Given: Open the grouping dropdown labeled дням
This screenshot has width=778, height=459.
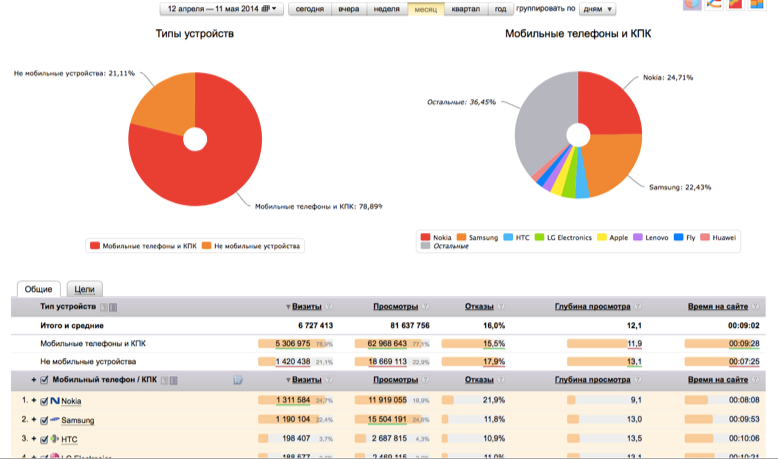Looking at the screenshot, I should 597,9.
